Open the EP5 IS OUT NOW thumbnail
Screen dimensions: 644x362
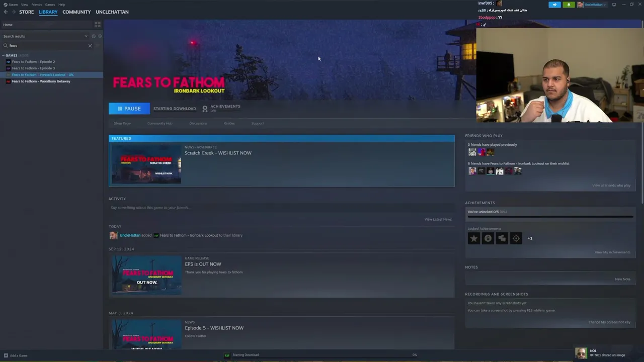146,275
